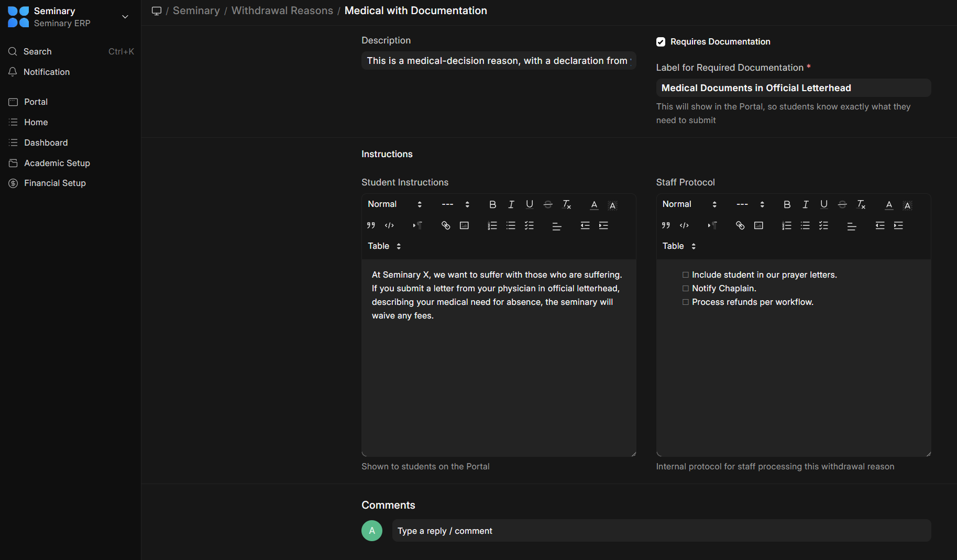
Task: Add ordered list in Student Instructions editor
Action: [492, 225]
